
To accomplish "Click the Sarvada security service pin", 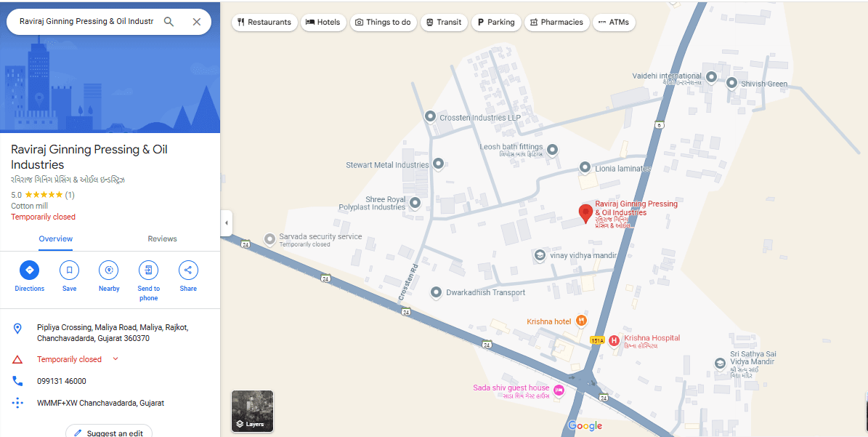I will (x=269, y=239).
